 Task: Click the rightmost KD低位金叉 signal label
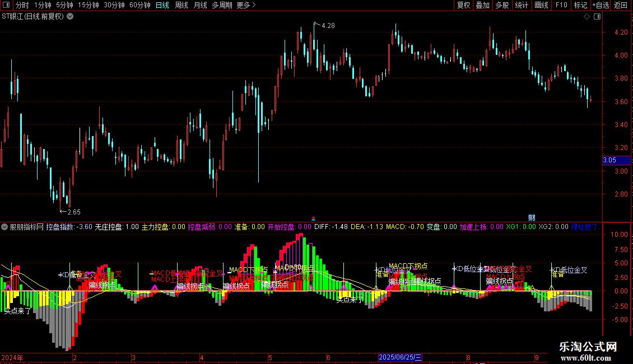point(569,269)
